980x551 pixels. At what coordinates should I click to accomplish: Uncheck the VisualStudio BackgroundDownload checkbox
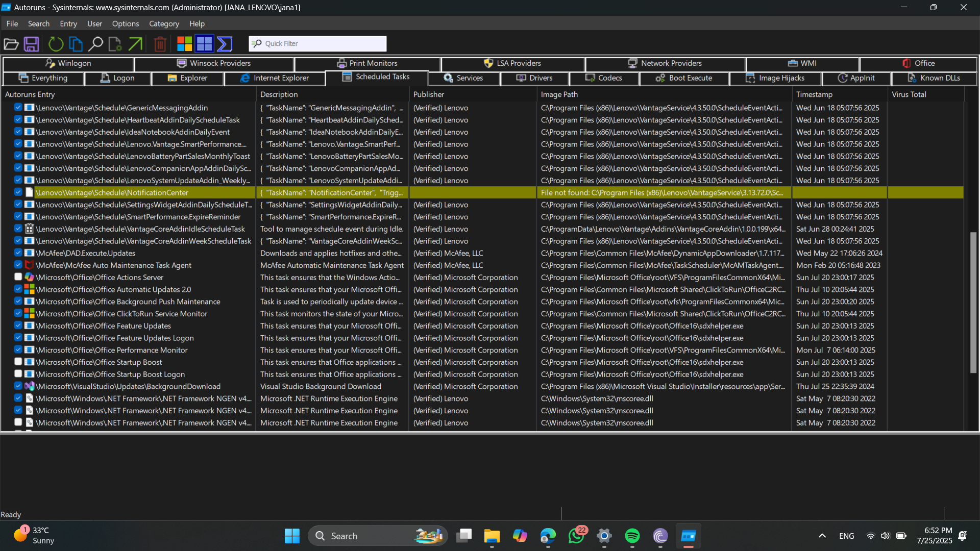pos(18,386)
